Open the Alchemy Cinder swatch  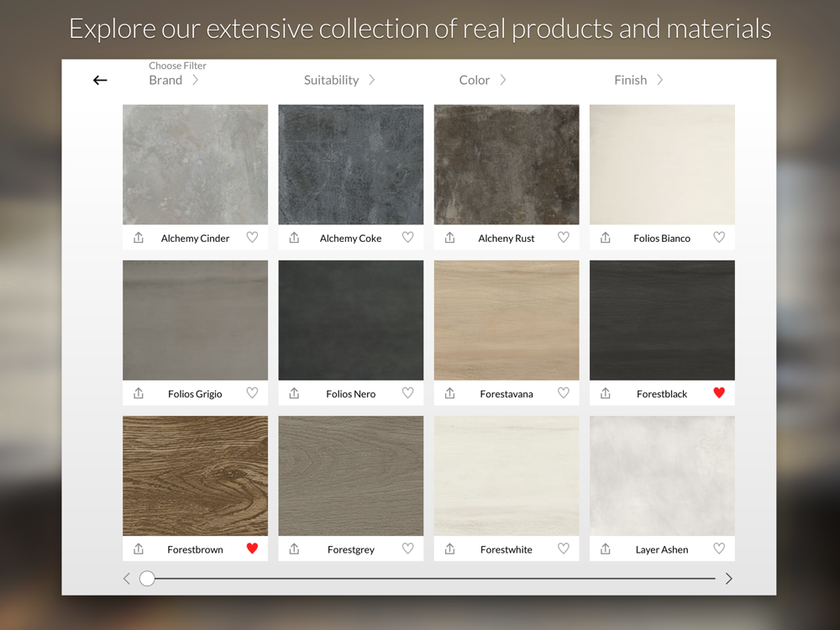pos(195,165)
